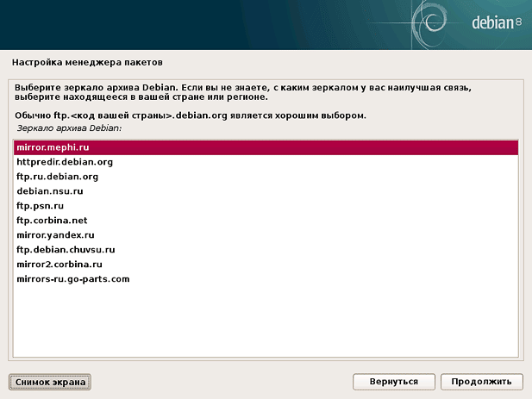
Task: Select ftp.ru.debian.org mirror entry
Action: (266, 177)
